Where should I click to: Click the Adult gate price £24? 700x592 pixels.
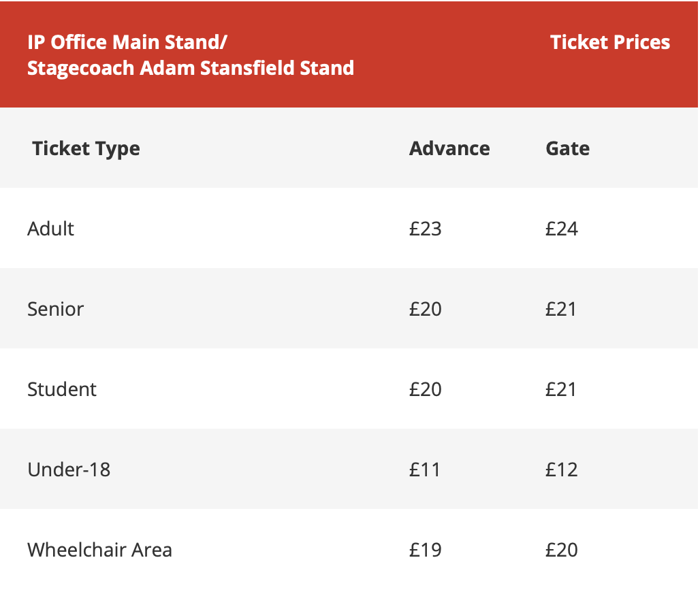pos(562,229)
